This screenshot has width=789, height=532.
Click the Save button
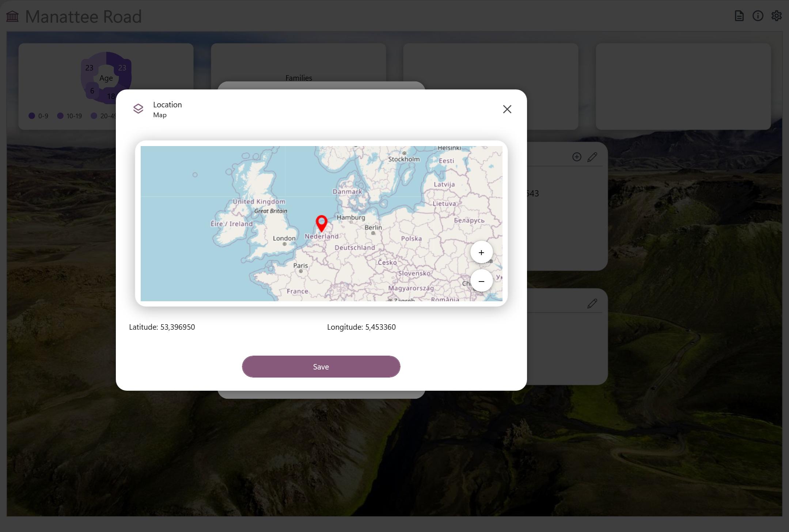321,367
